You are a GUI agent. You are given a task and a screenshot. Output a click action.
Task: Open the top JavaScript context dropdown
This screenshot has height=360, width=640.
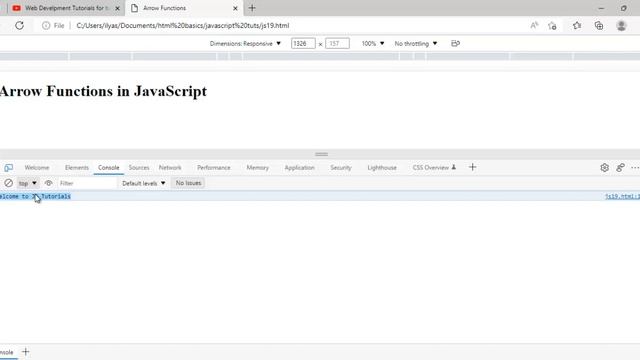coord(27,183)
